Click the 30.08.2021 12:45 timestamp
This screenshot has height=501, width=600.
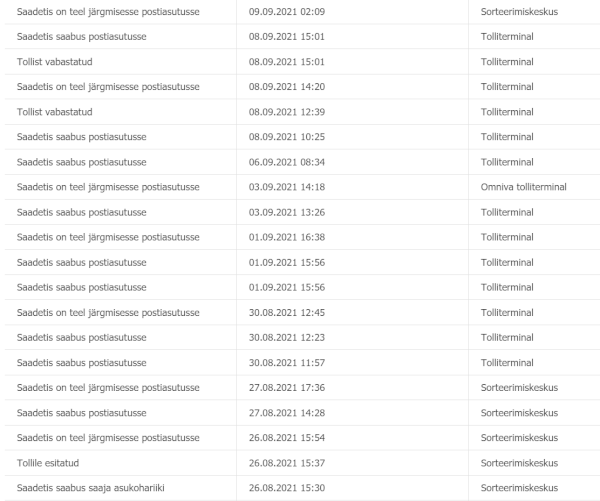tap(287, 313)
